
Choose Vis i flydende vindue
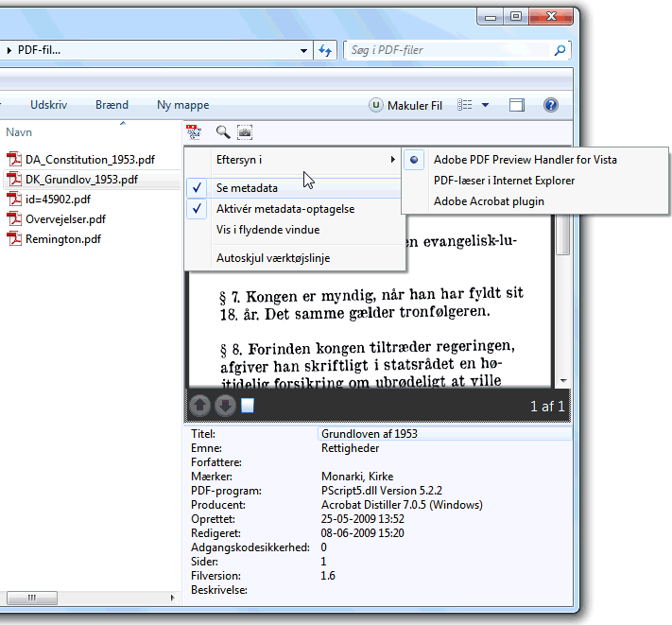[x=267, y=230]
